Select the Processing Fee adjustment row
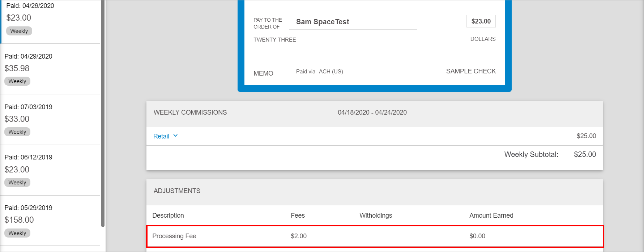Image resolution: width=644 pixels, height=252 pixels. (x=375, y=236)
